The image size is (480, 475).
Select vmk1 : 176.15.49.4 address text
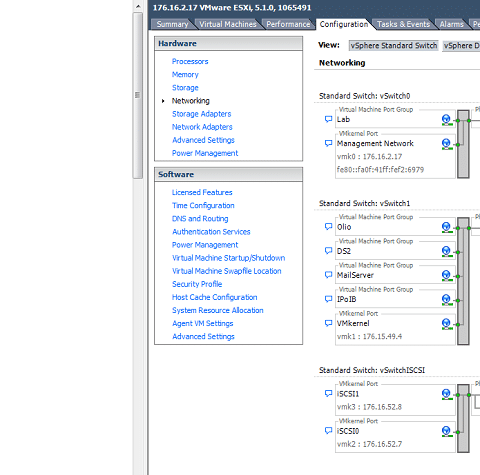[x=369, y=336]
